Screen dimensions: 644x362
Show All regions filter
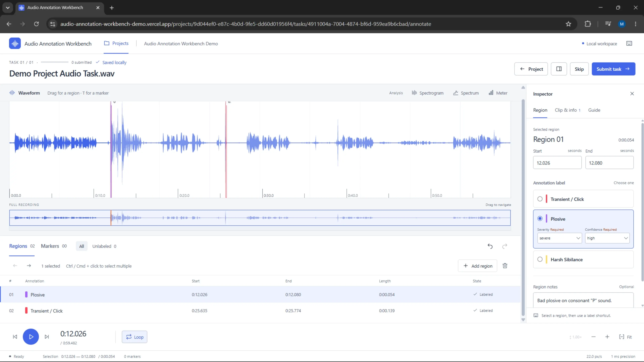coord(82,246)
